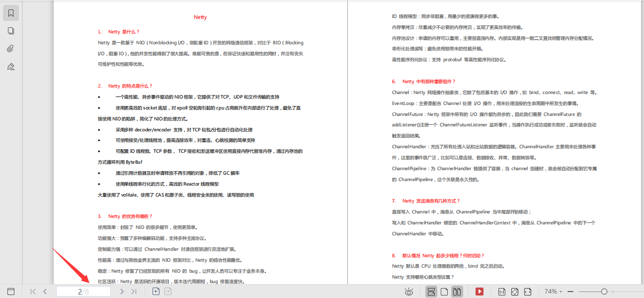Viewport: 644px width, 298px height.
Task: Click the line 'Netty 支持哪些心跳类型设置？'
Action: pos(423,277)
